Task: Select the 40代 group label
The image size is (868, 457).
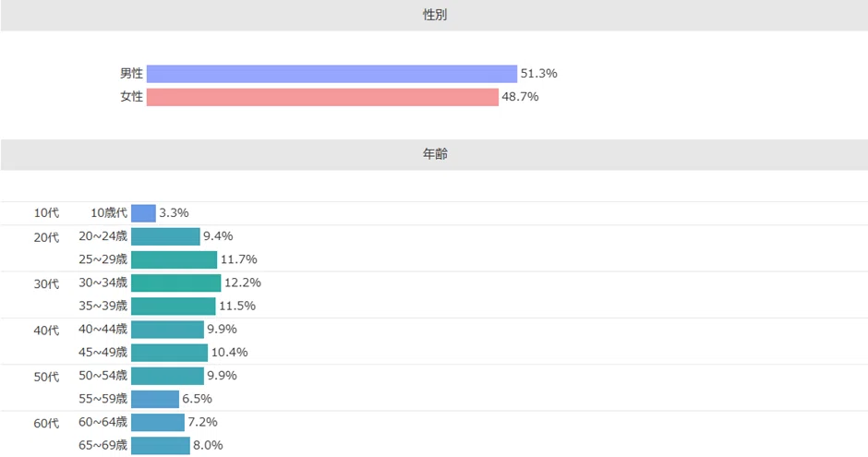Action: point(46,331)
